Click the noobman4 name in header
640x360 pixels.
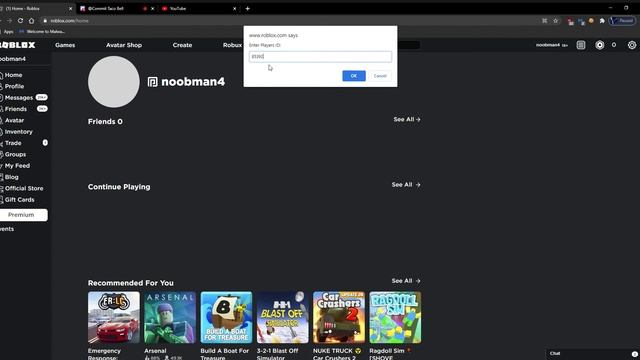(548, 45)
